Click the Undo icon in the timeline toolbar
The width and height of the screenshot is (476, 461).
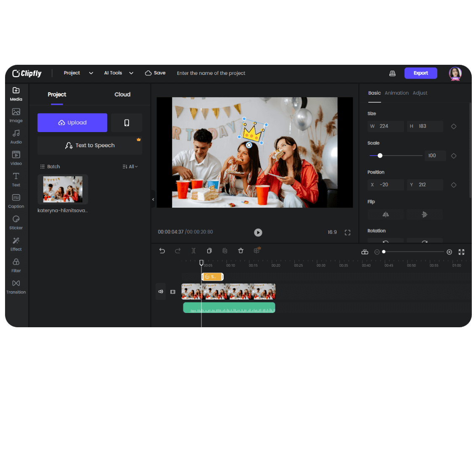click(162, 250)
